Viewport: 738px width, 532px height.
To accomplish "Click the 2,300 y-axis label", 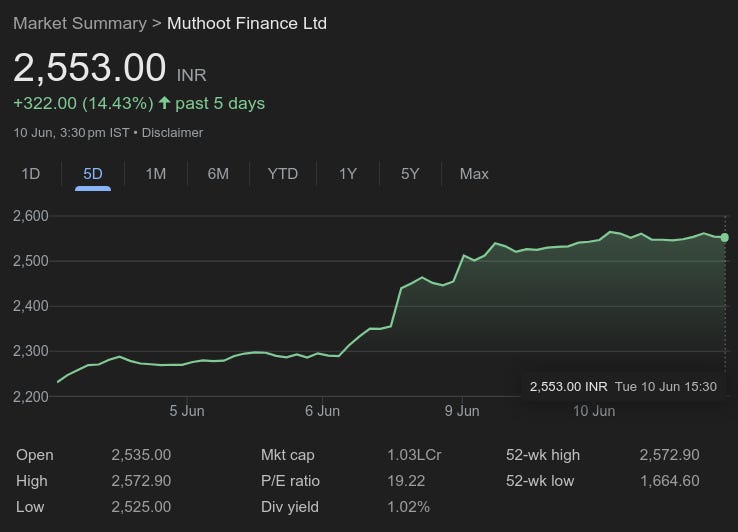I will (31, 351).
